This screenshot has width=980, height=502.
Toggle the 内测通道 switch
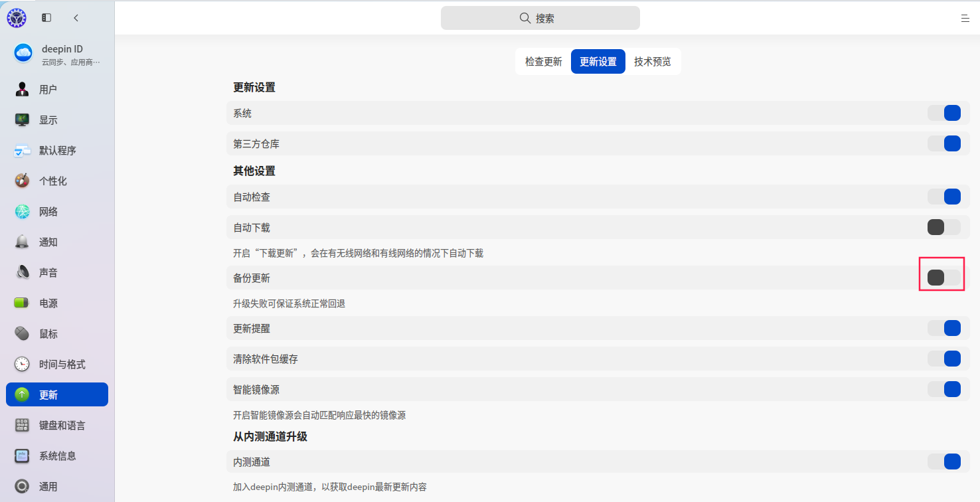pos(944,461)
